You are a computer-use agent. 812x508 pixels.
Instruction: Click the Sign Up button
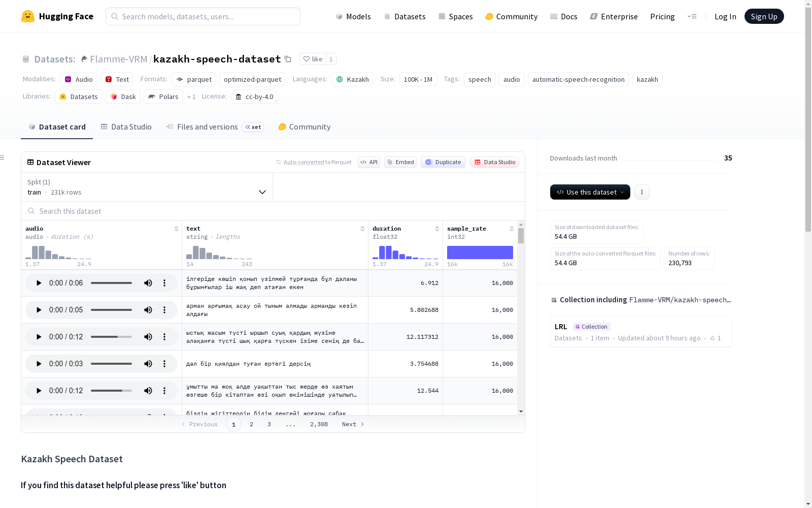764,16
